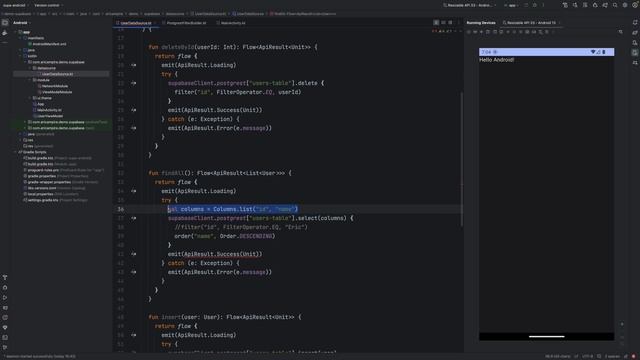Open the bottom icon of the left tool window strip

tap(5, 348)
